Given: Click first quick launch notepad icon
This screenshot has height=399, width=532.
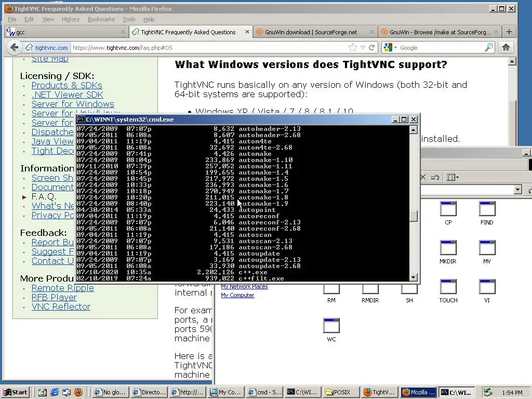Looking at the screenshot, I should click(43, 392).
